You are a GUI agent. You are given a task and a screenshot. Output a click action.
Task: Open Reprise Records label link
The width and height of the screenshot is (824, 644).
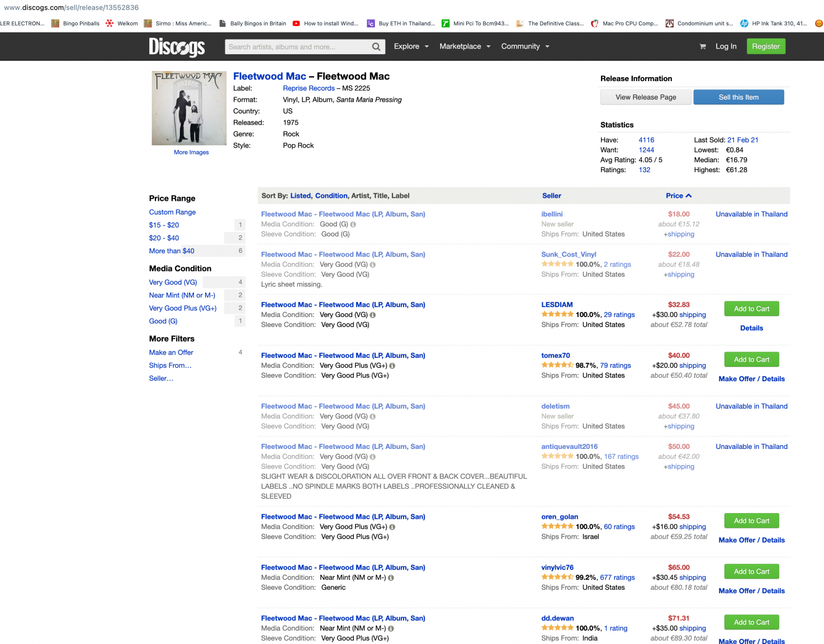309,88
